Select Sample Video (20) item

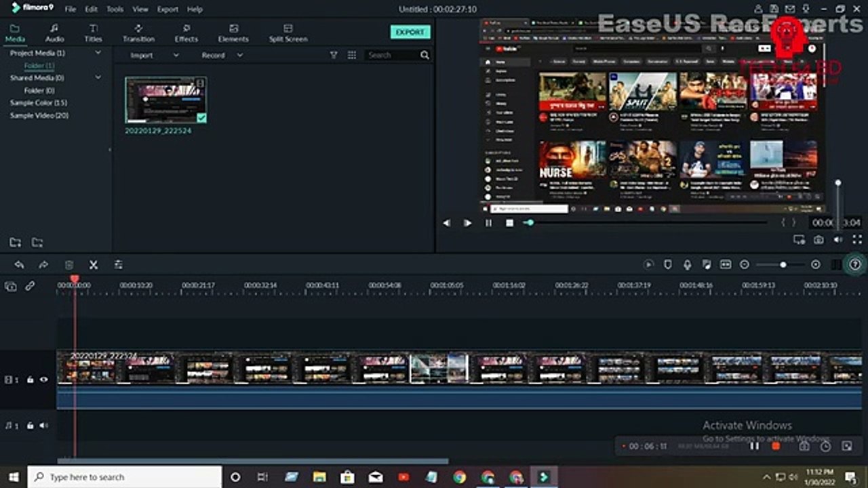[39, 115]
